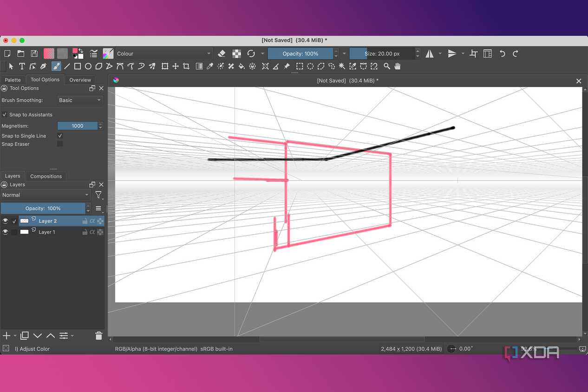The image size is (588, 392).
Task: Toggle the lock on Layer 2
Action: (85, 221)
